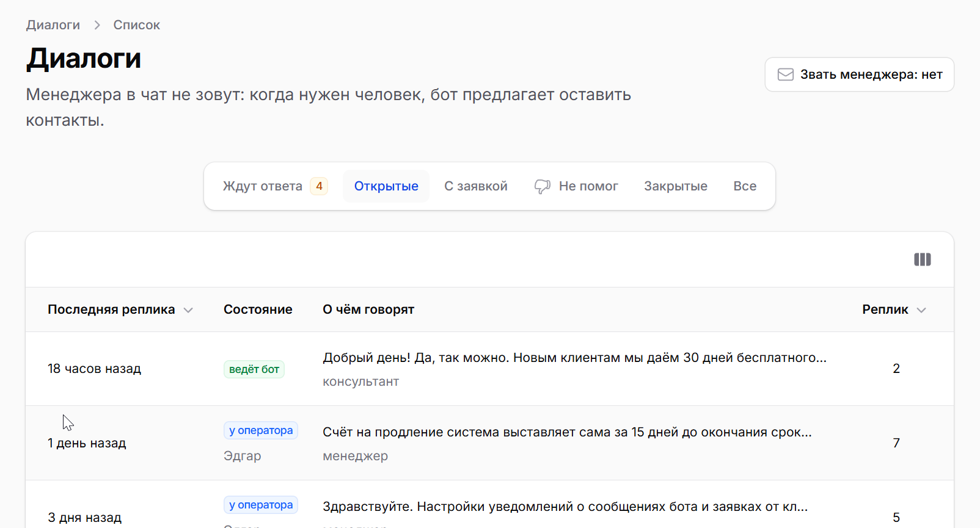Sort by the Последняя реплика chevron
Screen dimensions: 980x528
[x=188, y=310]
